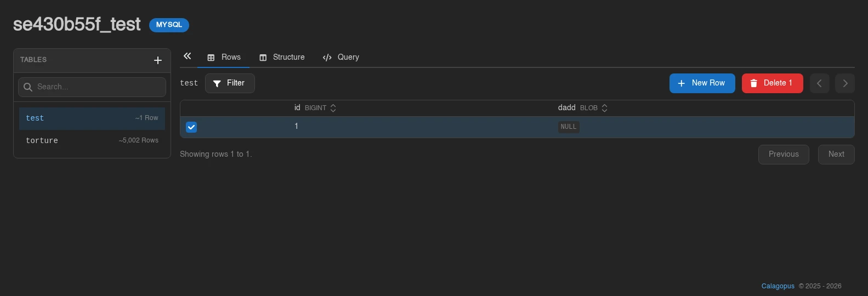Click the MYSQL badge
Screen dimensions: 868x296
[169, 25]
